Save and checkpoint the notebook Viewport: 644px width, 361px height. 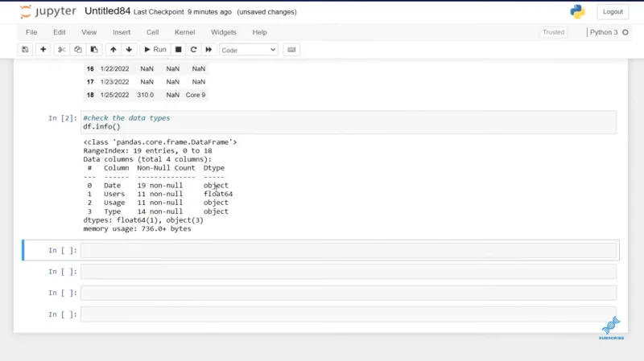25,50
